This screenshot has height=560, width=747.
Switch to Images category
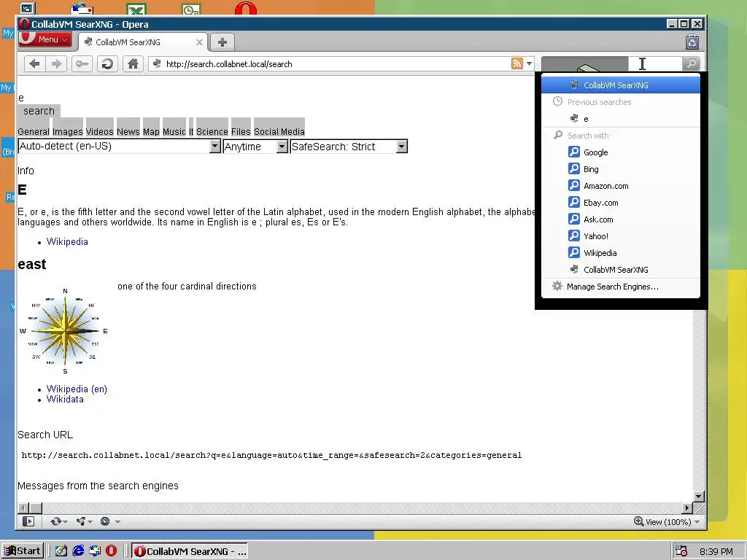[68, 131]
